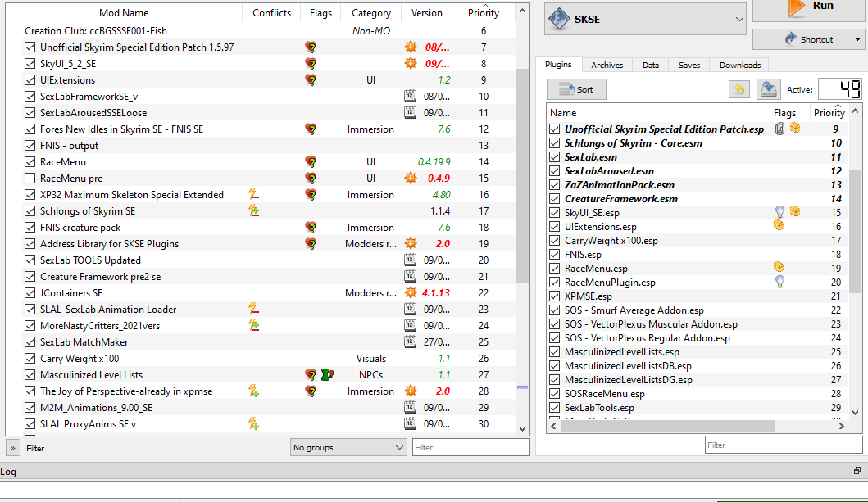
Task: Click the Sort plugins button
Action: (576, 89)
